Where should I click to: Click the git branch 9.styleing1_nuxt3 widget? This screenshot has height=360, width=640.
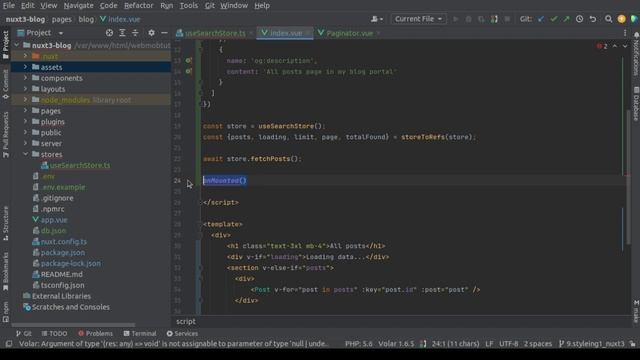591,344
